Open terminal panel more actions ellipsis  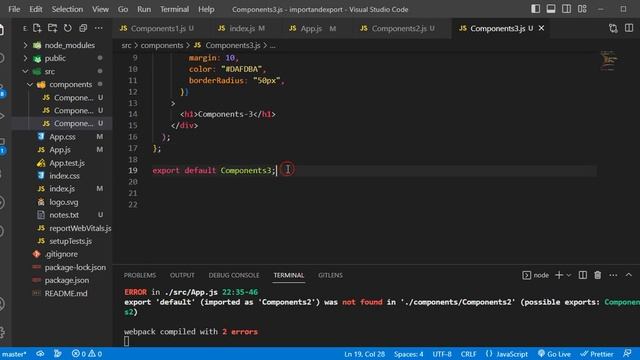(613, 275)
